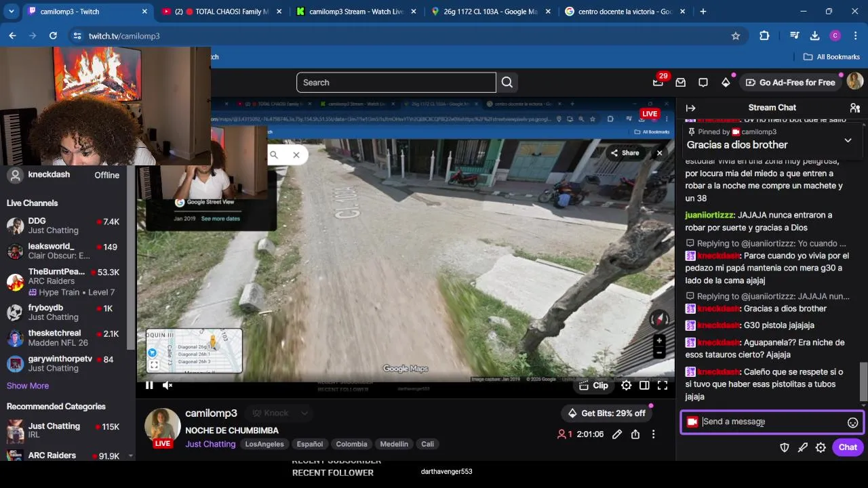Click the Send a message field
Viewport: 868px width, 488px height.
pos(772,422)
